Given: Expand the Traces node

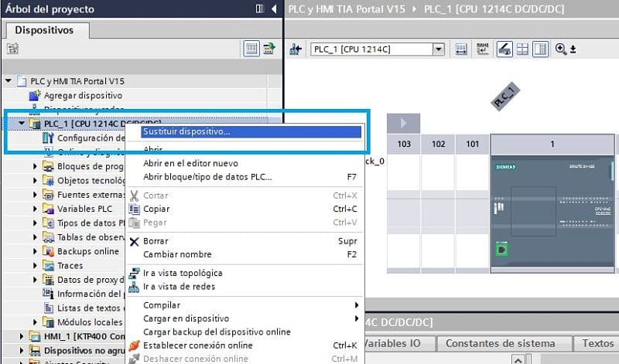Looking at the screenshot, I should pyautogui.click(x=35, y=266).
